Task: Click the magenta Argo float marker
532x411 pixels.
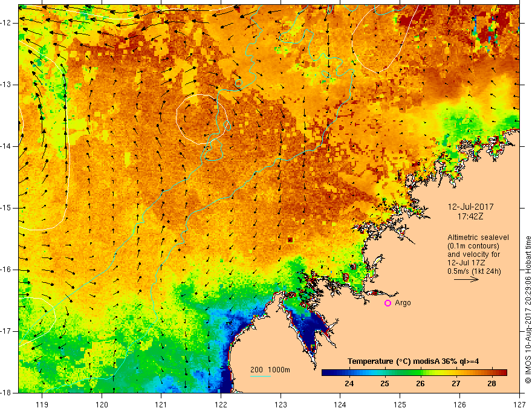Action: pos(388,303)
